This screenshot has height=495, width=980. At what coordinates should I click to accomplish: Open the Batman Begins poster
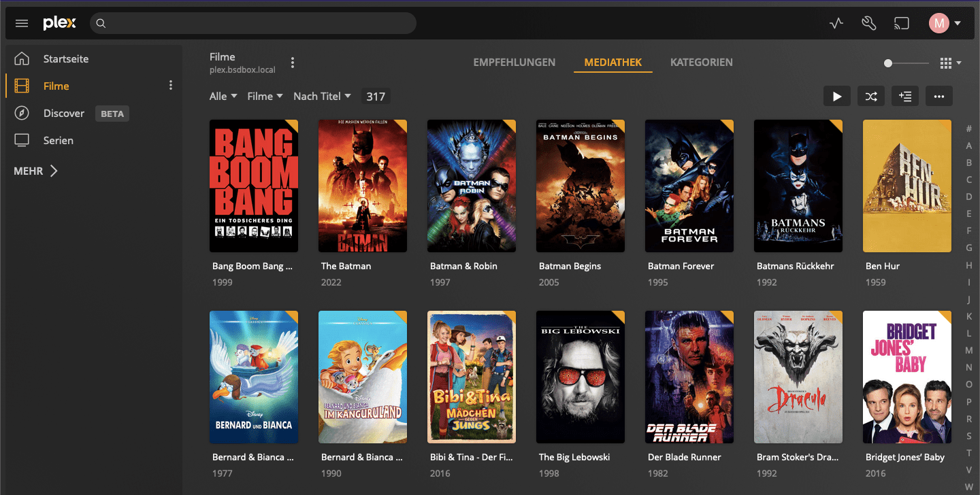(581, 186)
